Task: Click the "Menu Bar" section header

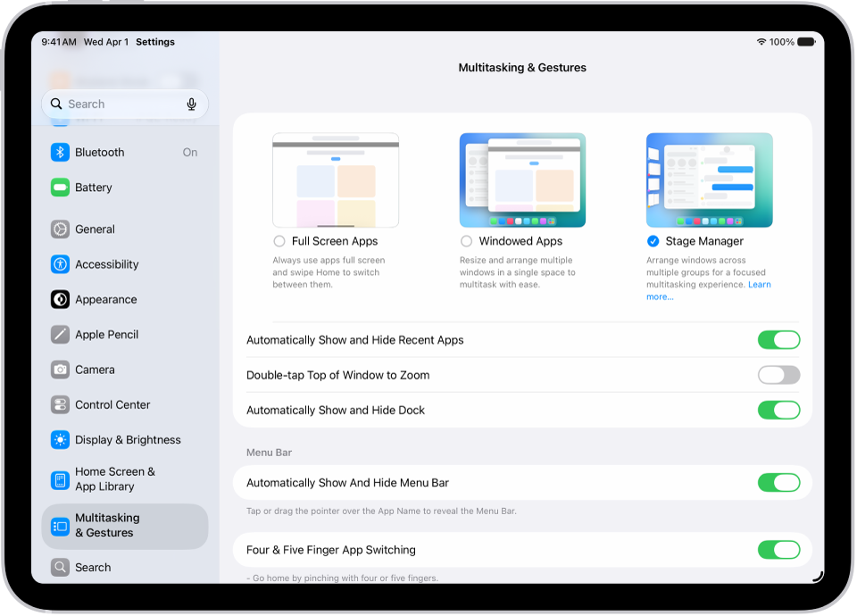Action: [x=269, y=453]
